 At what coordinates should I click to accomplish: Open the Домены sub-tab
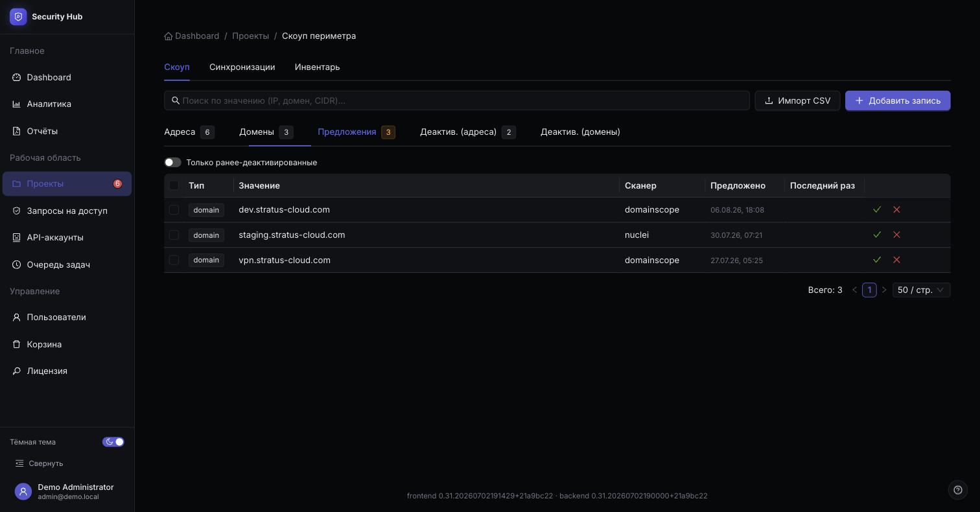point(266,132)
